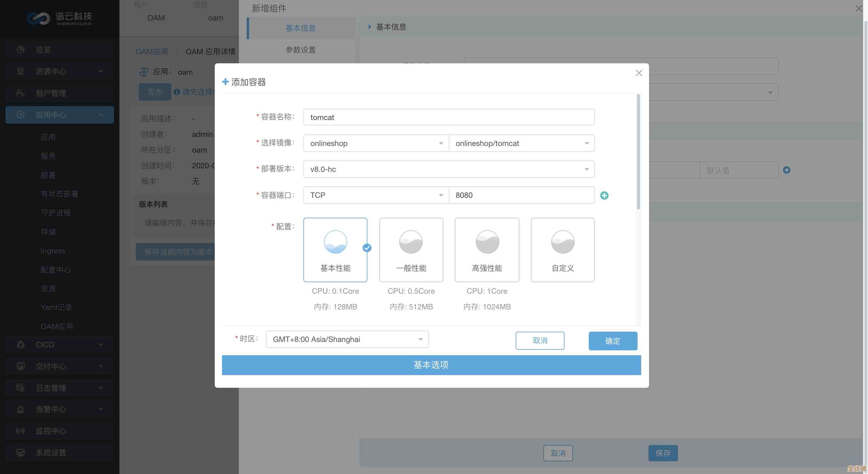The width and height of the screenshot is (868, 474).
Task: Click the 资源中心 sidebar icon
Action: click(x=20, y=71)
